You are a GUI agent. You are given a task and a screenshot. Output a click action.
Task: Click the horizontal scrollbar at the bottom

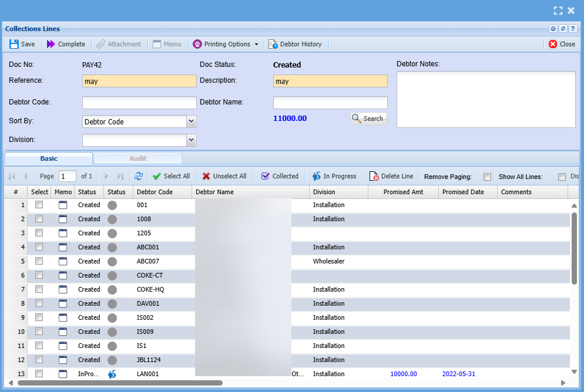tap(120, 383)
